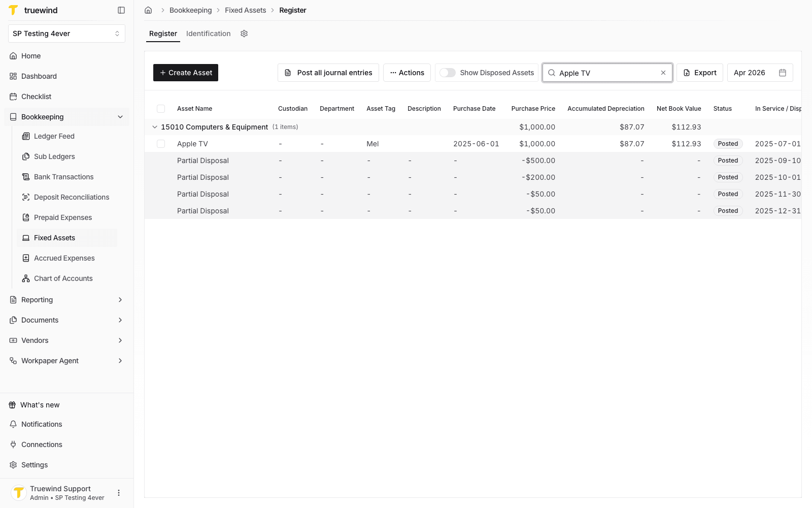Screen dimensions: 812x508
Task: Click asset tag Mel
Action: 373,144
